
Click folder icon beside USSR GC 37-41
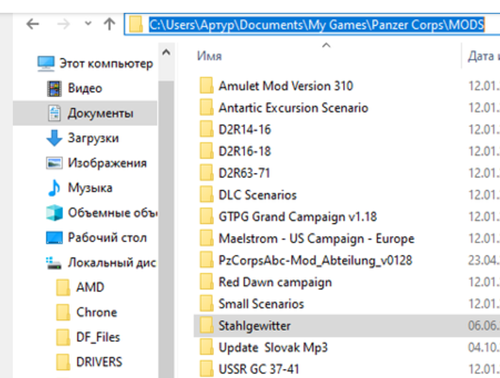[206, 369]
